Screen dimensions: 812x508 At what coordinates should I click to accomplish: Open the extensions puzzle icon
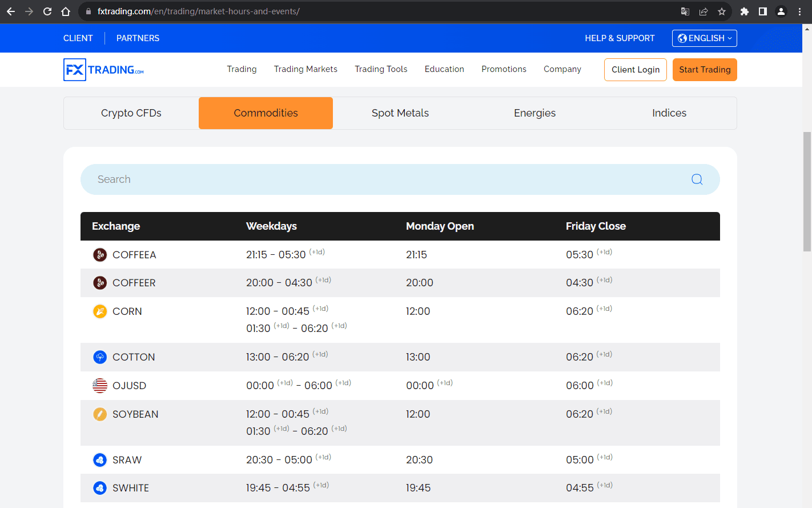click(x=745, y=11)
